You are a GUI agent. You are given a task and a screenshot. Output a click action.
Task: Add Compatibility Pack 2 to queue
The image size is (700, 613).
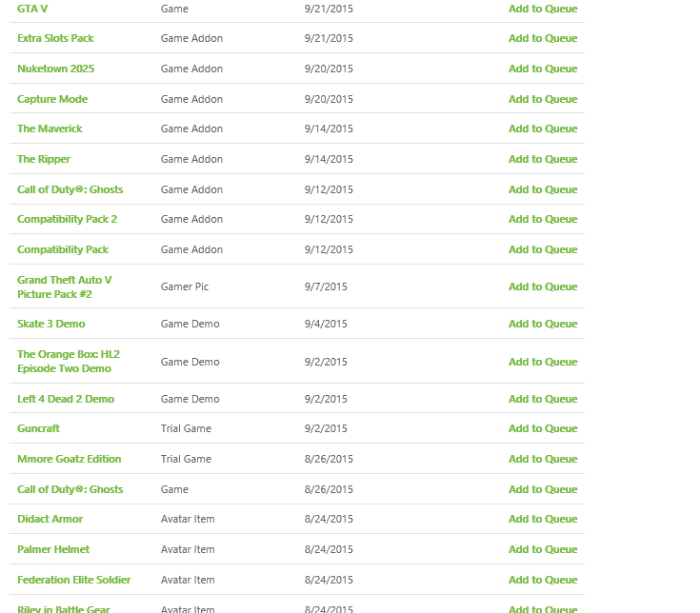point(543,219)
